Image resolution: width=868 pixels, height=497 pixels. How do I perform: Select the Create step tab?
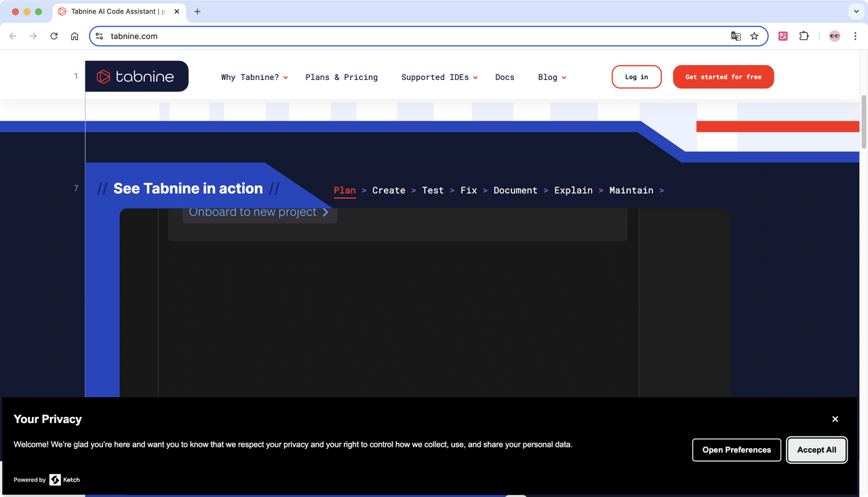[389, 191]
